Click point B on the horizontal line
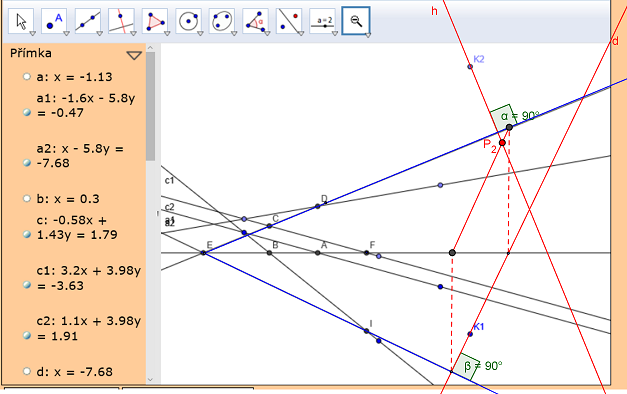This screenshot has height=394, width=627. point(270,253)
